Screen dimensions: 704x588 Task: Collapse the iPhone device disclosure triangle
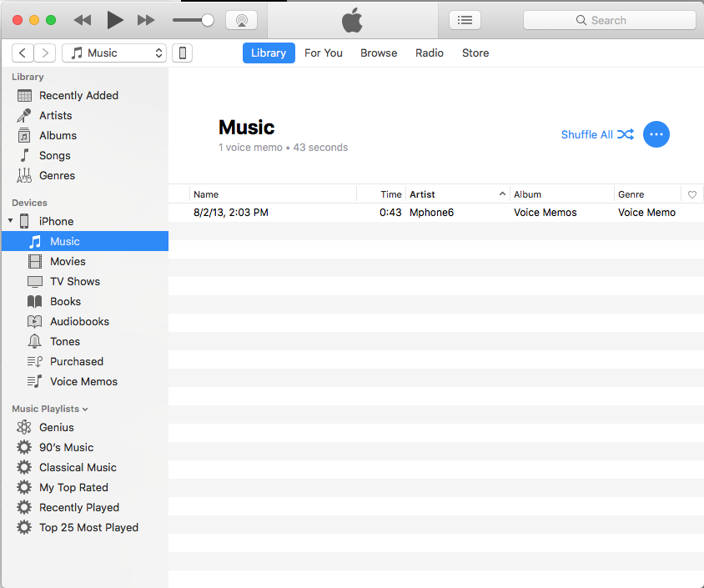point(10,221)
